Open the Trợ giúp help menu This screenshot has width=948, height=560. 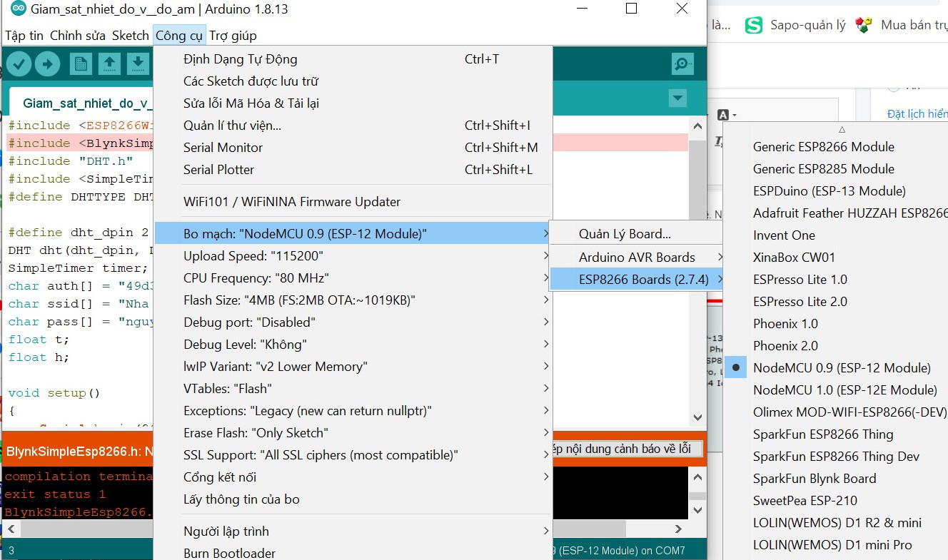(233, 36)
